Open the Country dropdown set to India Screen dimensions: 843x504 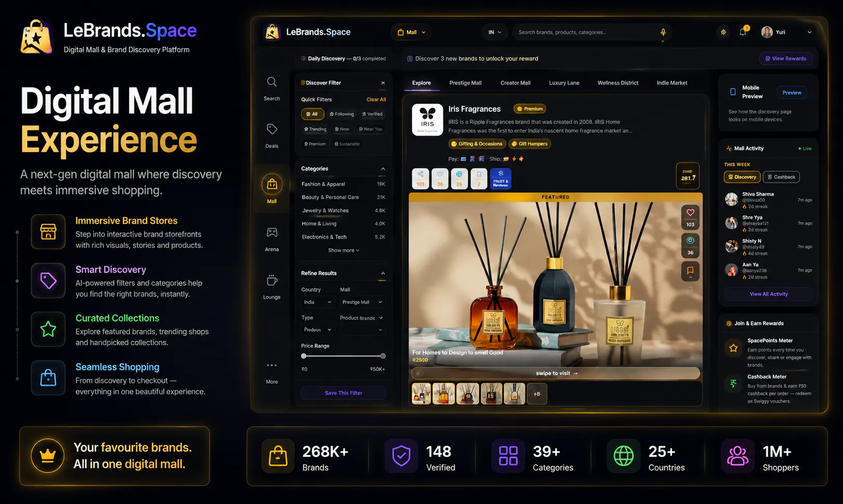click(318, 302)
